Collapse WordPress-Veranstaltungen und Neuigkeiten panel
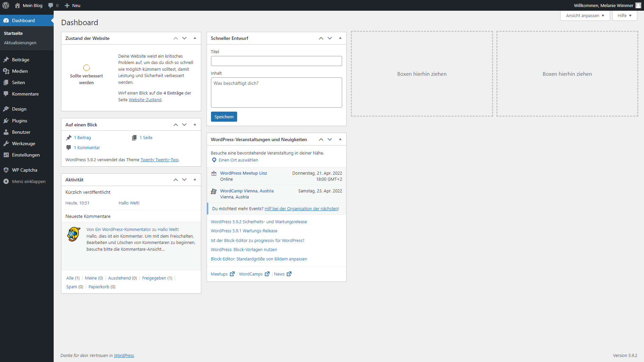The width and height of the screenshot is (644, 362). tap(340, 139)
